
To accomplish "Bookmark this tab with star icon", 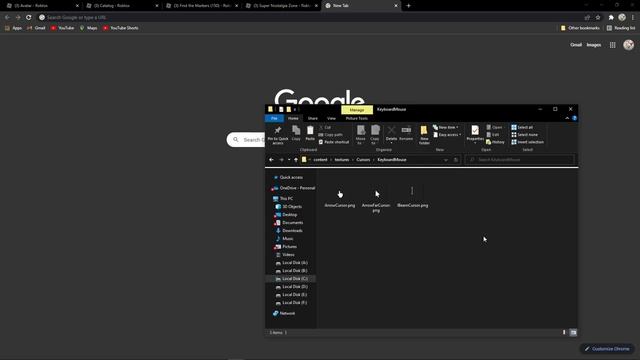I will 598,18.
